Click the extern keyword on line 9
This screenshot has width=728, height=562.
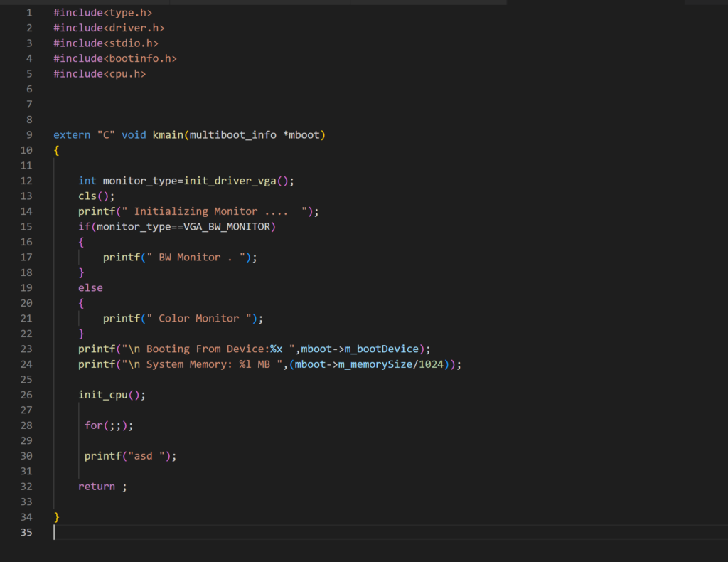point(72,135)
